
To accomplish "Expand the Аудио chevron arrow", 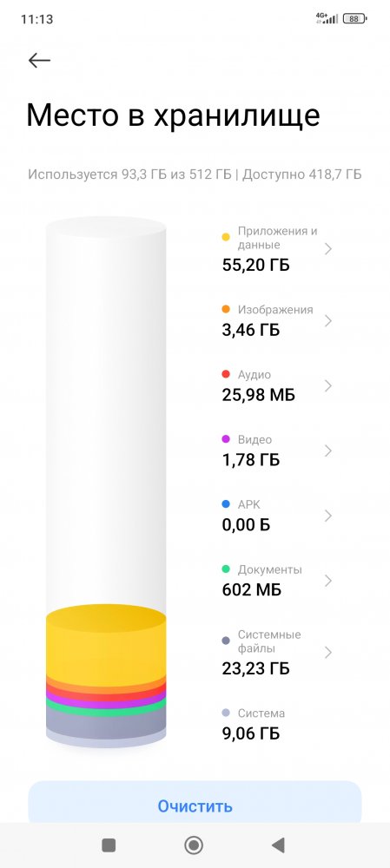I will (328, 385).
